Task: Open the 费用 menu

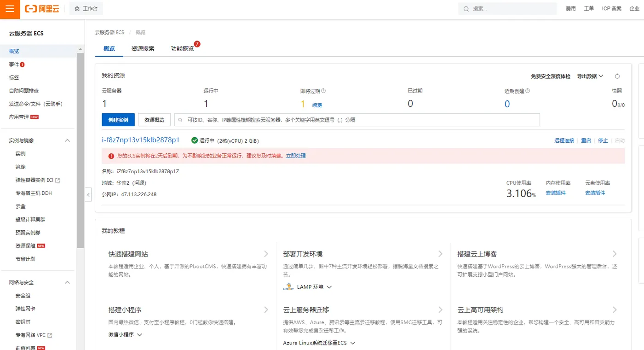Action: point(571,9)
